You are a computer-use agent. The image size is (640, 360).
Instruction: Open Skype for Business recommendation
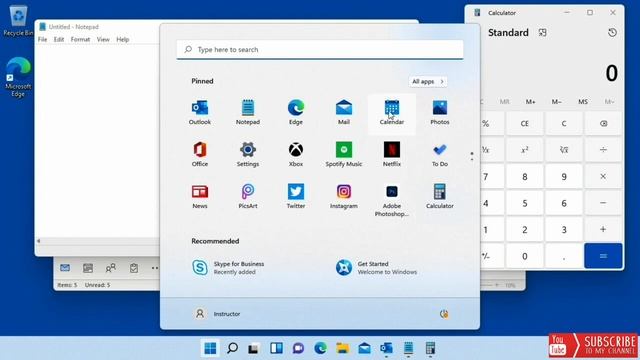[x=229, y=268]
